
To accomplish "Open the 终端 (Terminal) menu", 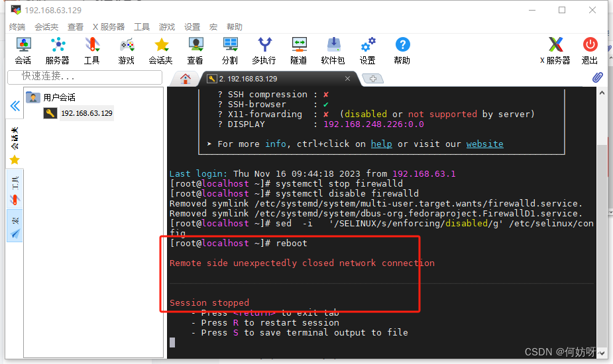I will pyautogui.click(x=17, y=27).
